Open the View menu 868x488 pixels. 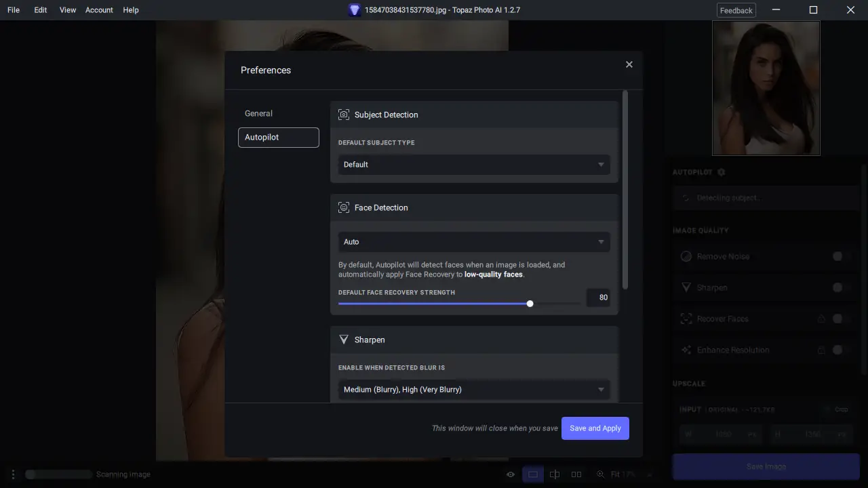[68, 10]
